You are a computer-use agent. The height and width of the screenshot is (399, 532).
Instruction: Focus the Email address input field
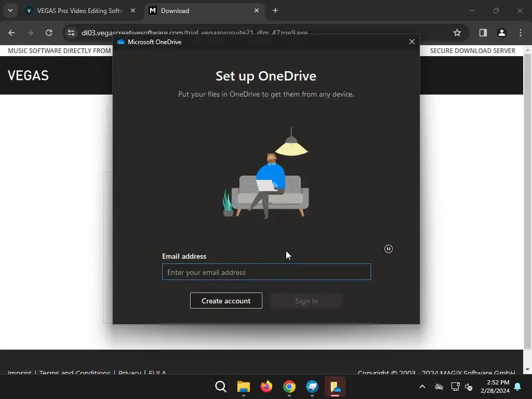point(267,272)
